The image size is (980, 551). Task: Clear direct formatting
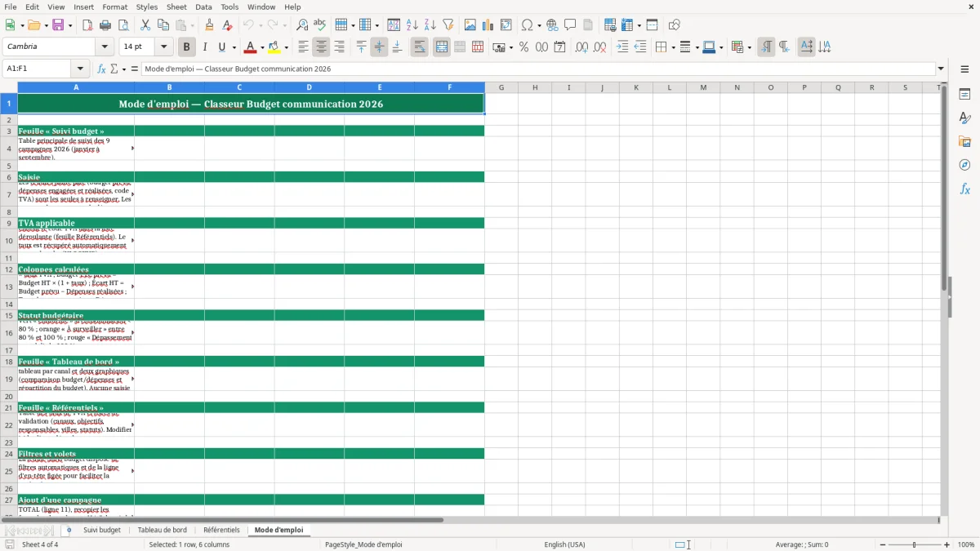pos(228,25)
